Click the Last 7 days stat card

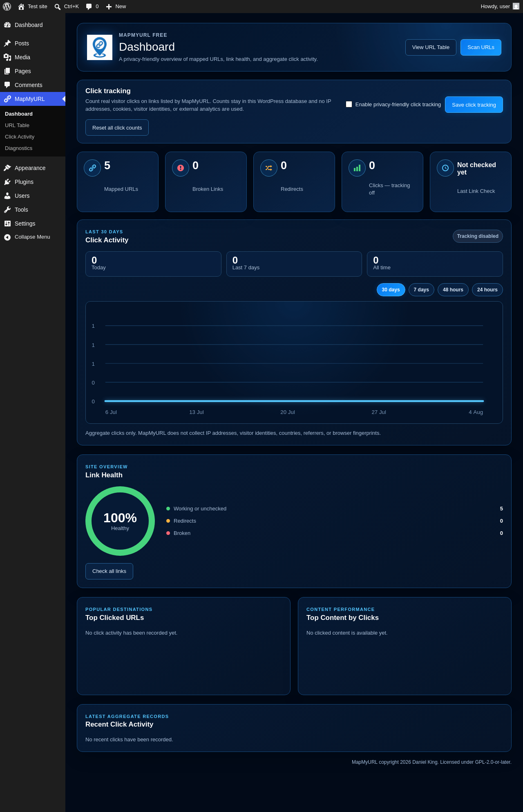pyautogui.click(x=294, y=264)
